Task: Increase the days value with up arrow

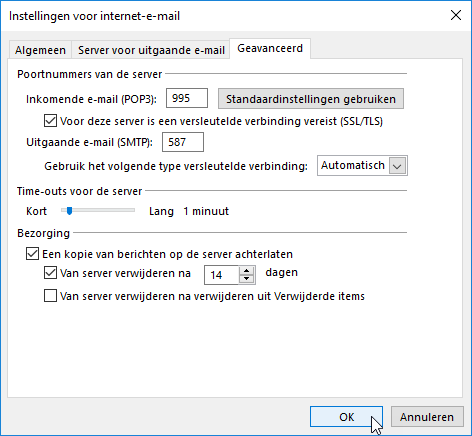Action: (x=247, y=271)
